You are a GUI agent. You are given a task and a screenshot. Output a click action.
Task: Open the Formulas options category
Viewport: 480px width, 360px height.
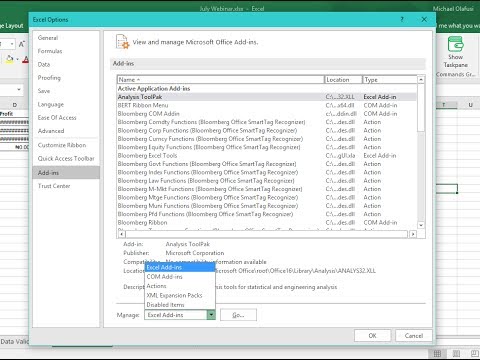tap(66, 51)
